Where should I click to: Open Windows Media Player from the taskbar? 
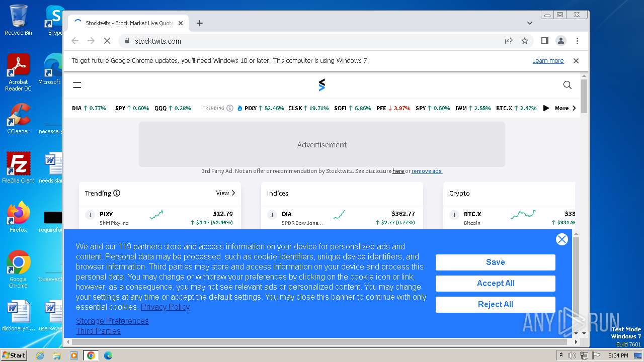click(74, 355)
